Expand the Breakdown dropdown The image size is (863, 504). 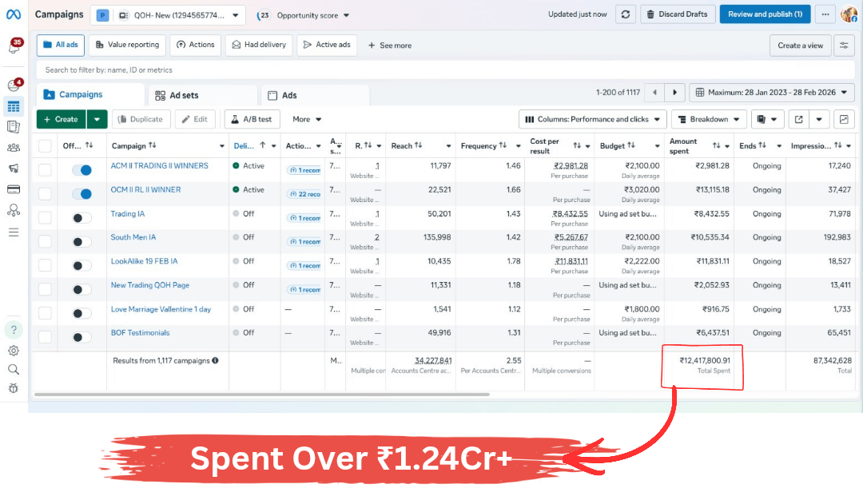click(x=709, y=119)
